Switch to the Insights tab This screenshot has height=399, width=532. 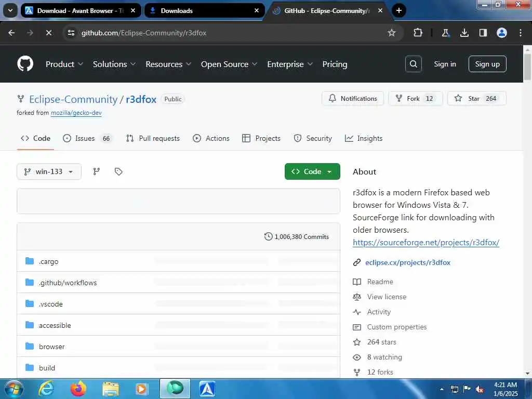click(363, 138)
